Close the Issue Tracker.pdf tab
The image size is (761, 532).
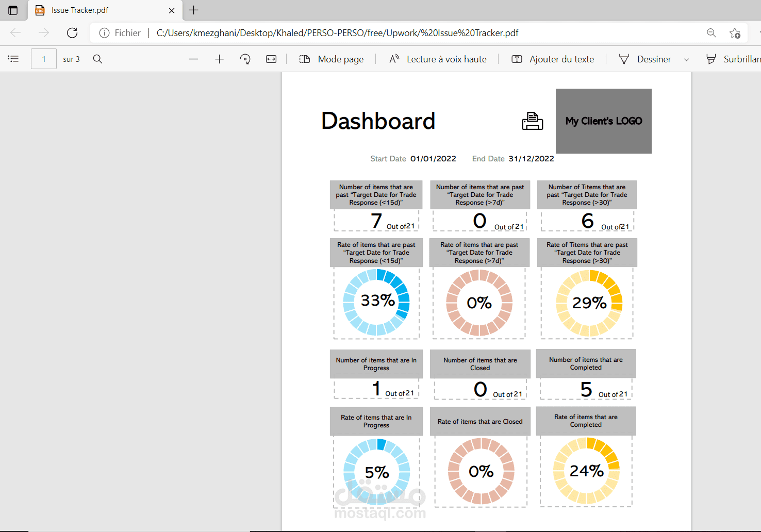point(172,10)
